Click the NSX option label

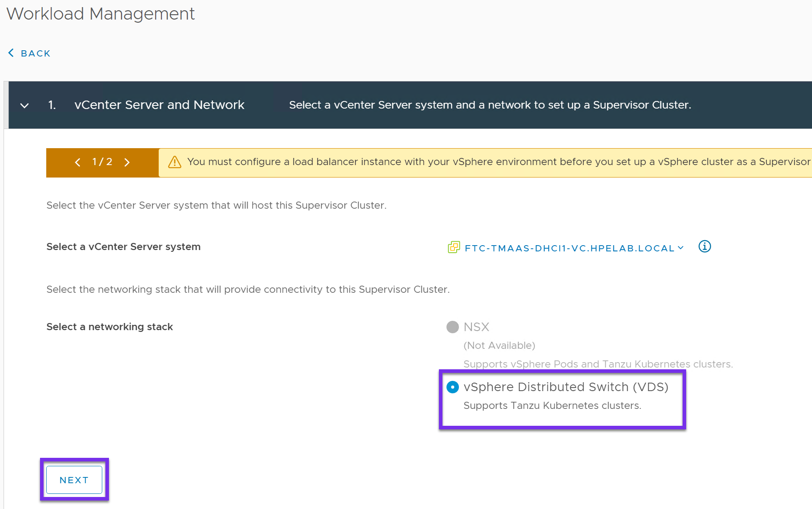476,327
